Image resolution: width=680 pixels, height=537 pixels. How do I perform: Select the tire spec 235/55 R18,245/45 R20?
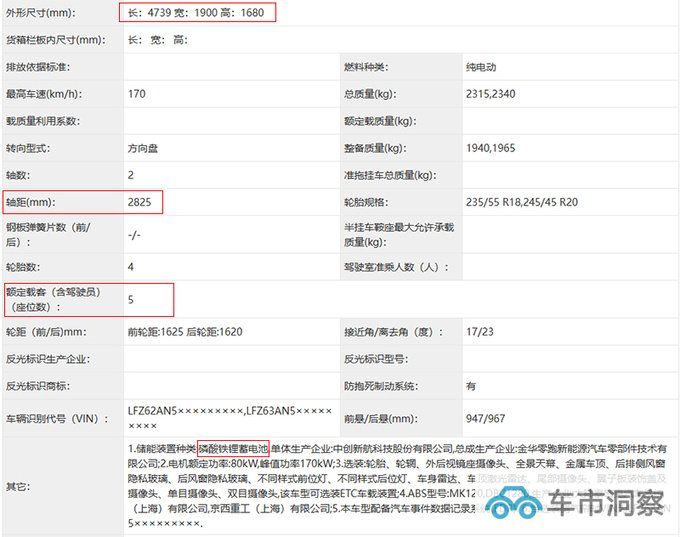click(x=522, y=202)
